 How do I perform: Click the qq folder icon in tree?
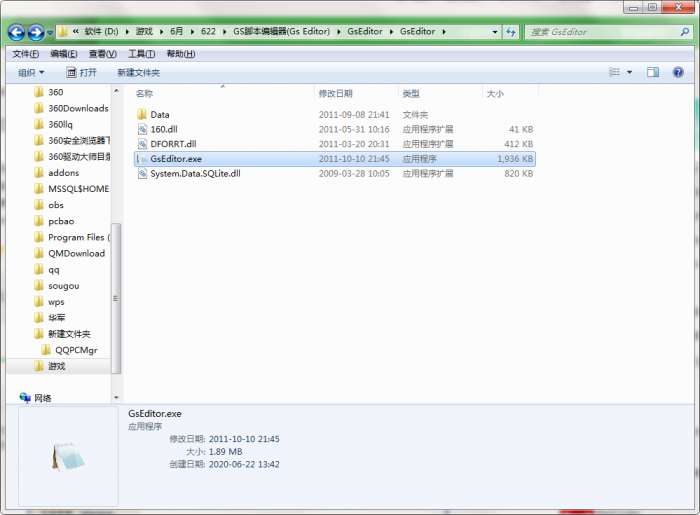click(x=39, y=270)
